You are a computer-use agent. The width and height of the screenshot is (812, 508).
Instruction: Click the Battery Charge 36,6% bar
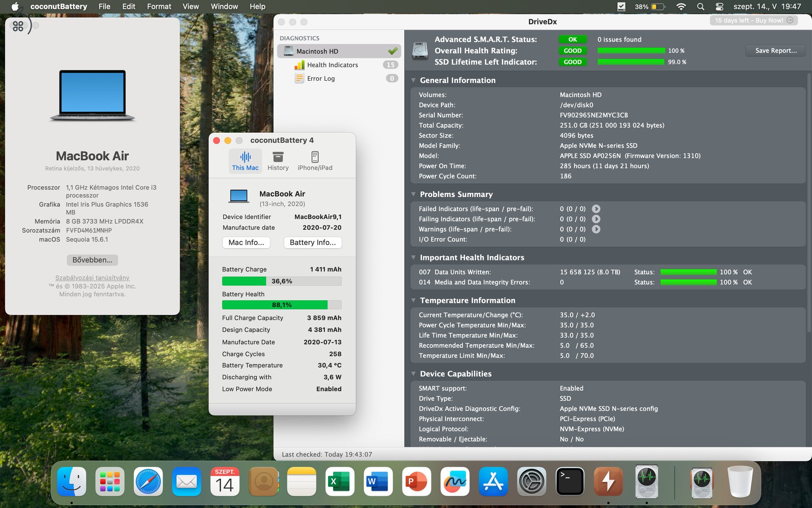pos(282,281)
